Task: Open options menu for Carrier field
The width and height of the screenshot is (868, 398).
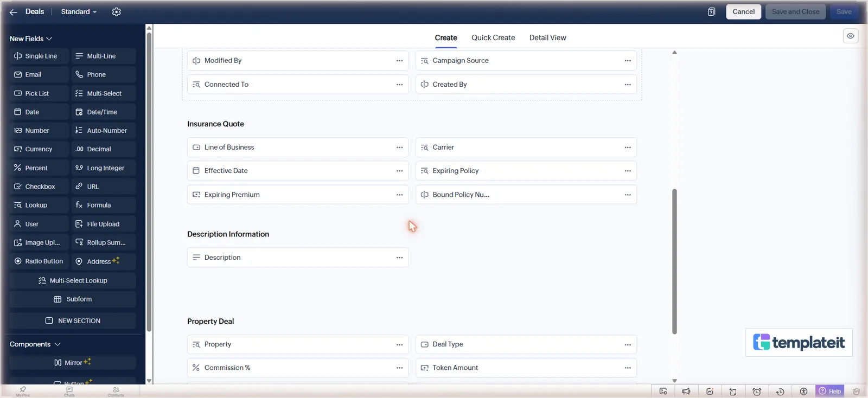Action: (628, 147)
